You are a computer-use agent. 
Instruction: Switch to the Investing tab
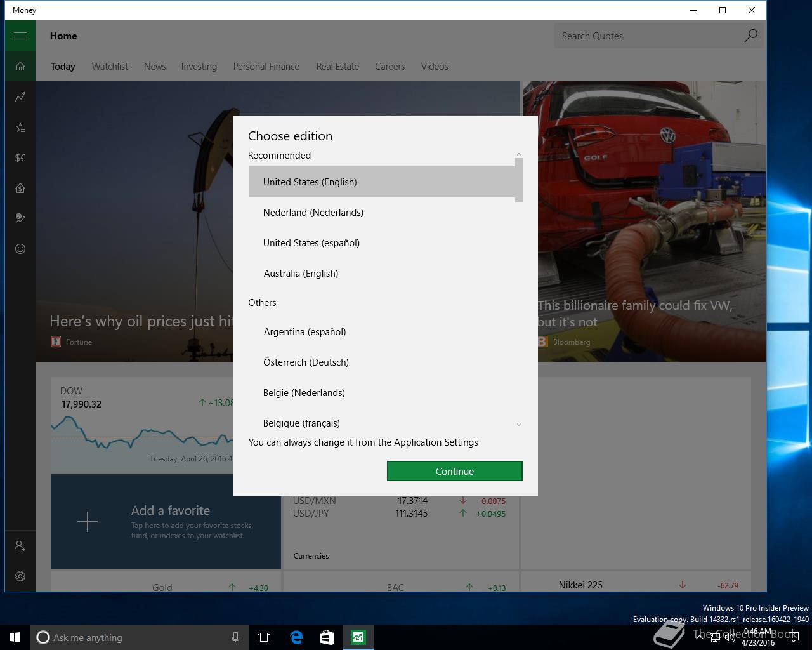(x=199, y=66)
